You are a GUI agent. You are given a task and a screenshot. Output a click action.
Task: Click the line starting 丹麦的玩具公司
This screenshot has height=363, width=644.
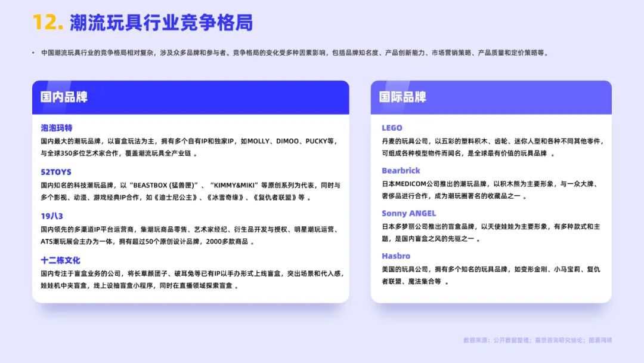pyautogui.click(x=493, y=141)
